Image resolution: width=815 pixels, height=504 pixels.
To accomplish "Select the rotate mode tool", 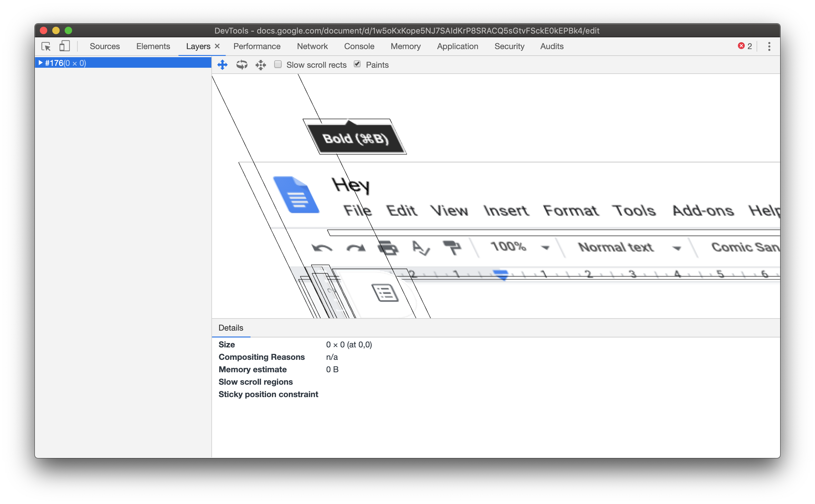I will [x=242, y=65].
